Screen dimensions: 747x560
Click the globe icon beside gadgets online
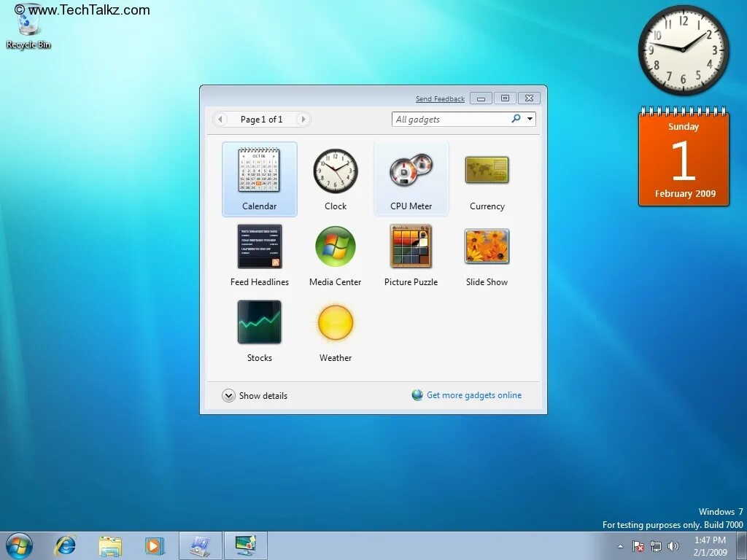(417, 395)
